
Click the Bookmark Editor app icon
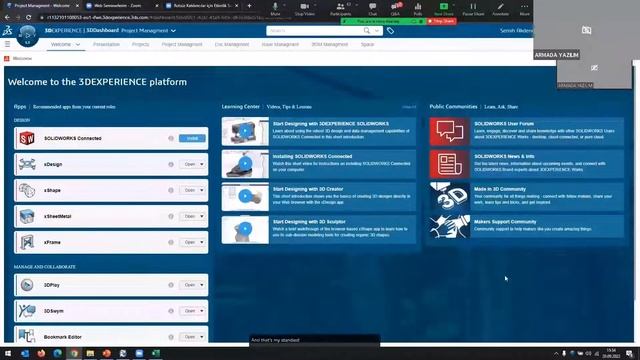[x=27, y=336]
